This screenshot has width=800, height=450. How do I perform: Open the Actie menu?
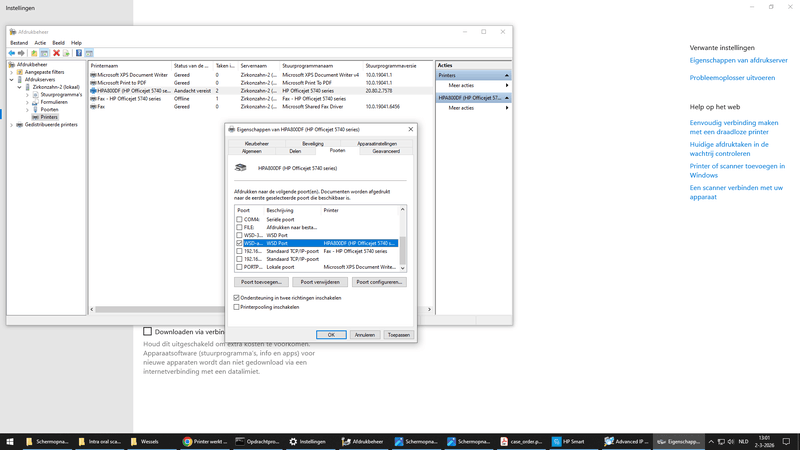40,43
